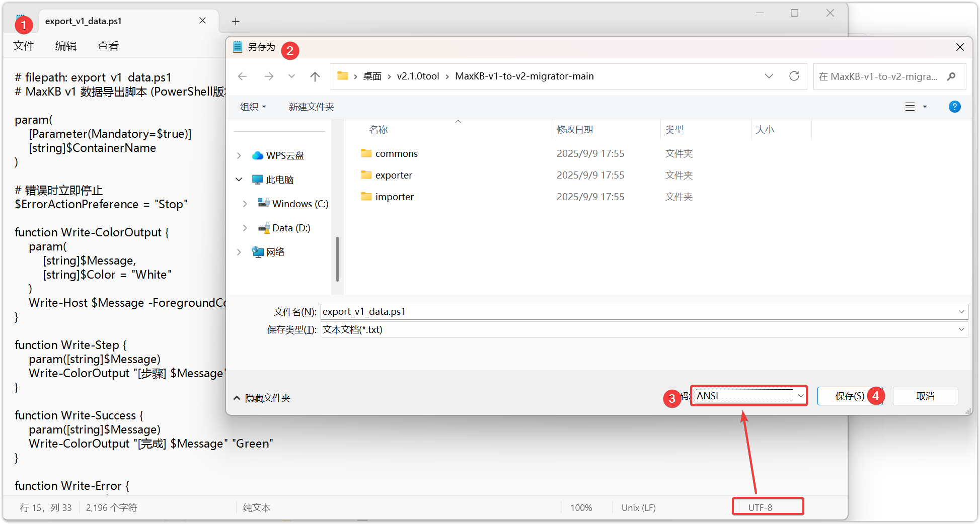Open the 组织 organize menu
The image size is (980, 524).
click(x=253, y=107)
